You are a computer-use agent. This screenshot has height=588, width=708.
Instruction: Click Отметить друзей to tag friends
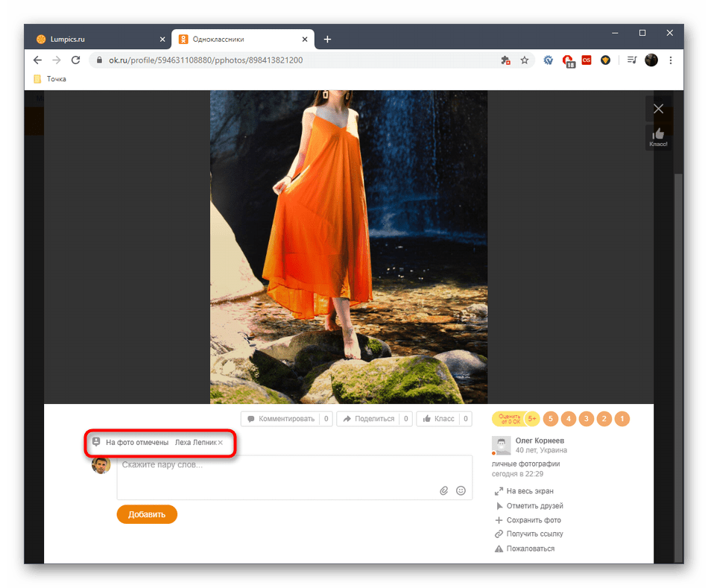pos(528,506)
